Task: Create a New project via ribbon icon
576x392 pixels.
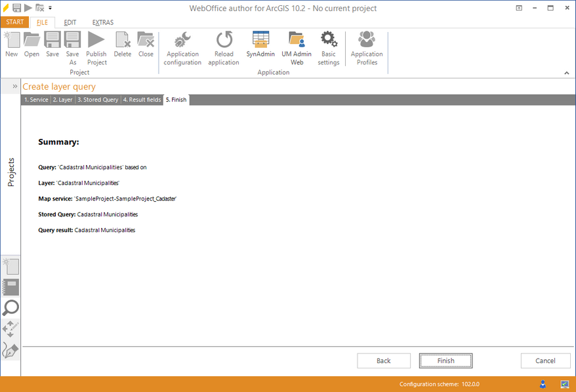Action: [10, 47]
